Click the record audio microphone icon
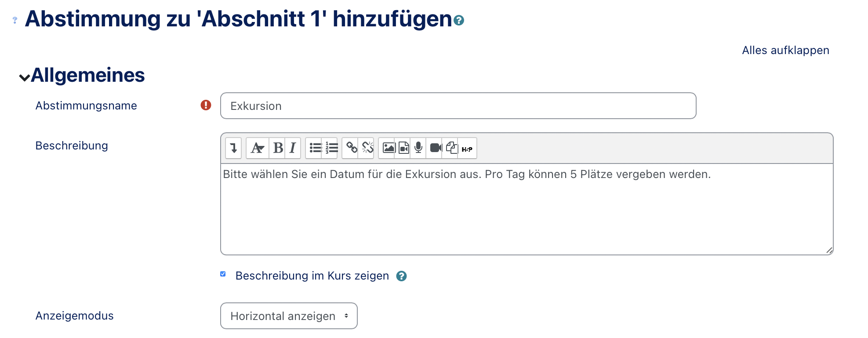Image resolution: width=868 pixels, height=338 pixels. tap(418, 148)
